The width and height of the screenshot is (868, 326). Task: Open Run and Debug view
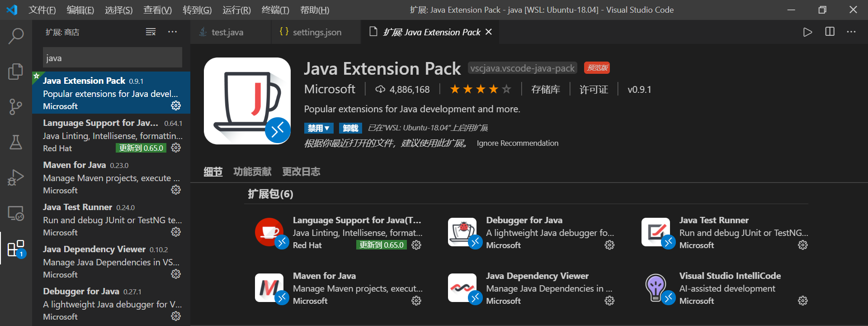point(16,177)
